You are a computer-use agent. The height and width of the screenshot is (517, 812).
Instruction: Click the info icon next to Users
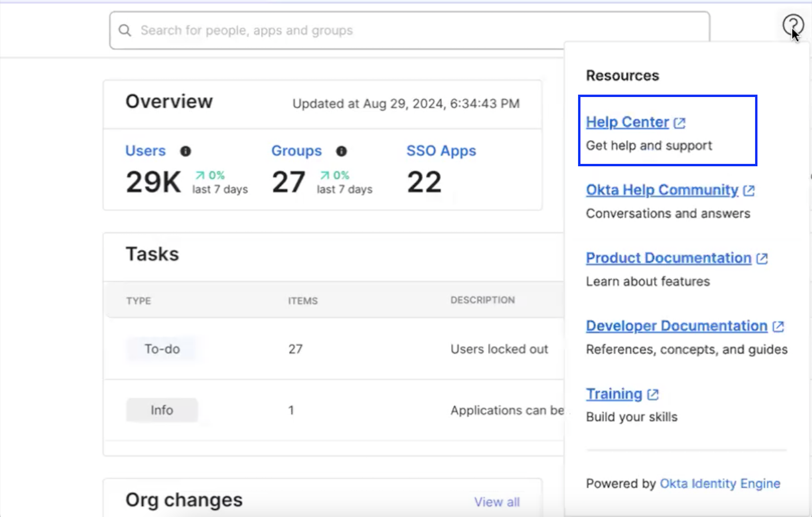(x=186, y=151)
